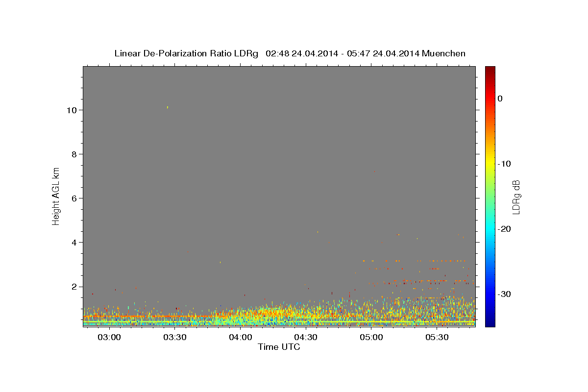Click the dark blue bottom of the colorbar
This screenshot has width=588, height=392.
490,322
